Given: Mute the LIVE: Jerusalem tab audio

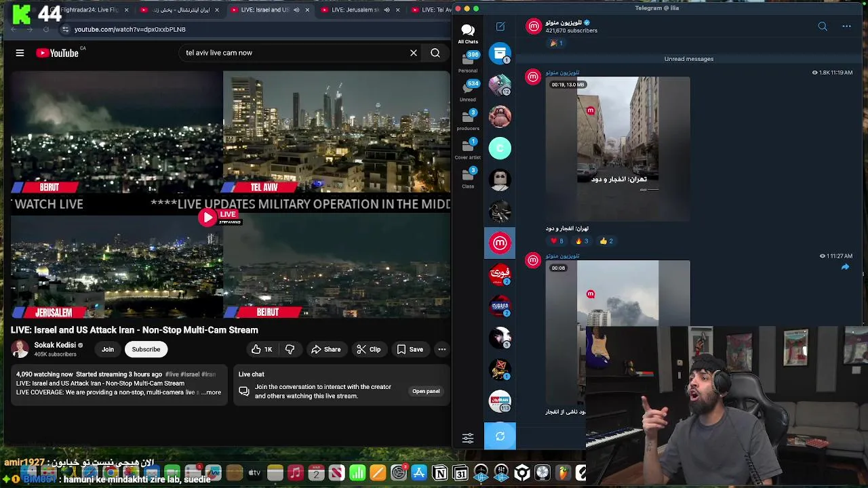Looking at the screenshot, I should [387, 10].
